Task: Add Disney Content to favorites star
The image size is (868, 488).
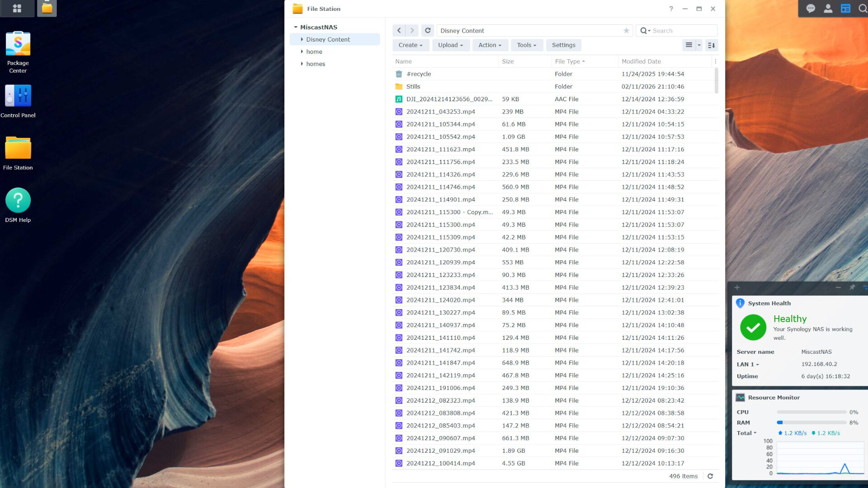Action: [x=626, y=31]
